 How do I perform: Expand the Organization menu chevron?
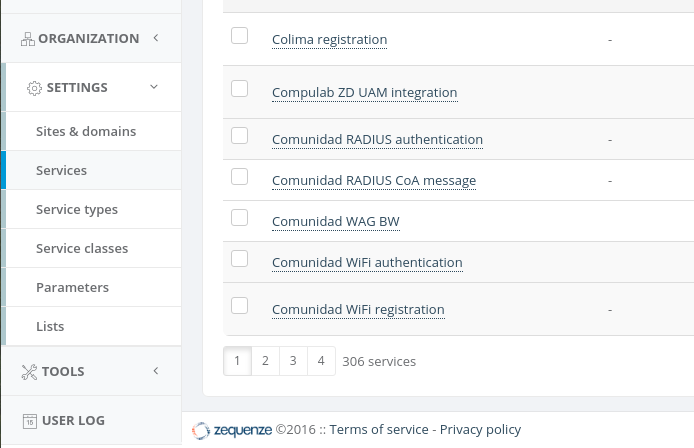[x=155, y=38]
